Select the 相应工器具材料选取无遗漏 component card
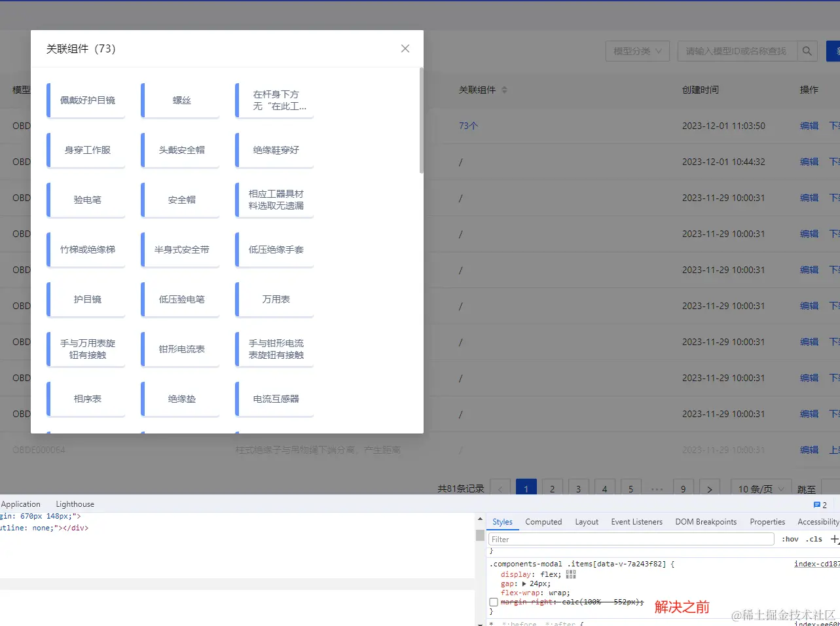The width and height of the screenshot is (840, 626). point(274,200)
